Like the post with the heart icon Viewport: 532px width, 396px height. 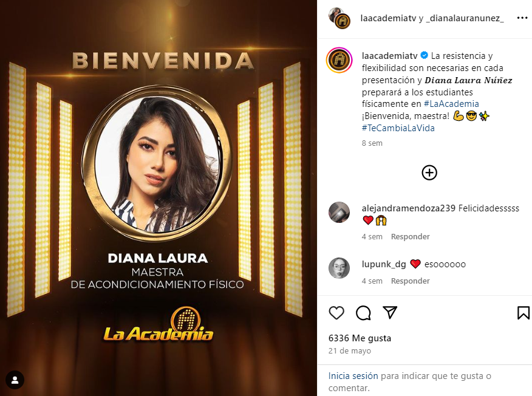[x=336, y=313]
